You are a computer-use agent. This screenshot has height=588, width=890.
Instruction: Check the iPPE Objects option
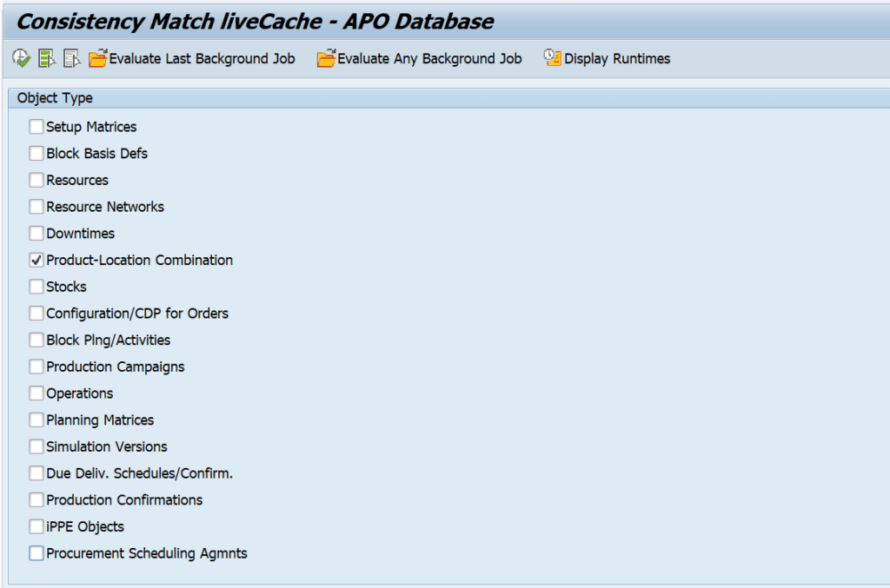pyautogui.click(x=37, y=526)
